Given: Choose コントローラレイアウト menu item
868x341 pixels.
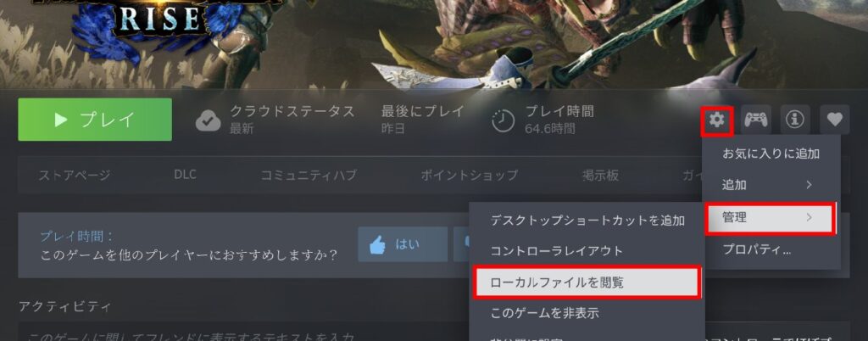Looking at the screenshot, I should pyautogui.click(x=587, y=251).
